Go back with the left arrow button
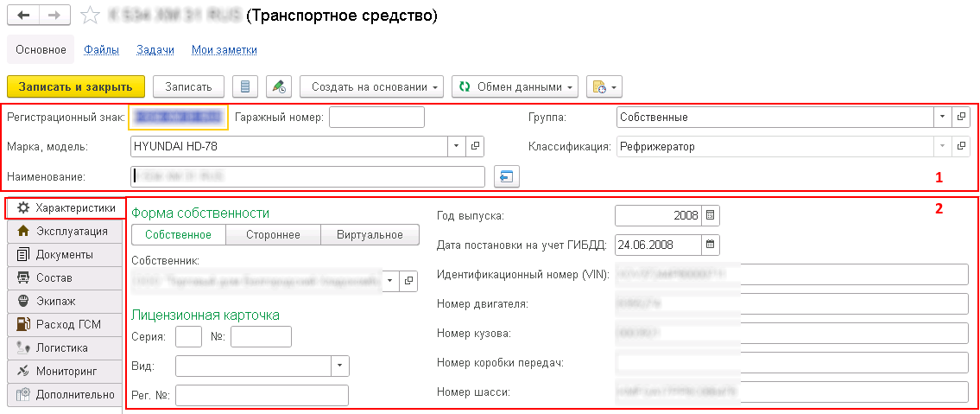Image resolution: width=980 pixels, height=414 pixels. click(24, 15)
